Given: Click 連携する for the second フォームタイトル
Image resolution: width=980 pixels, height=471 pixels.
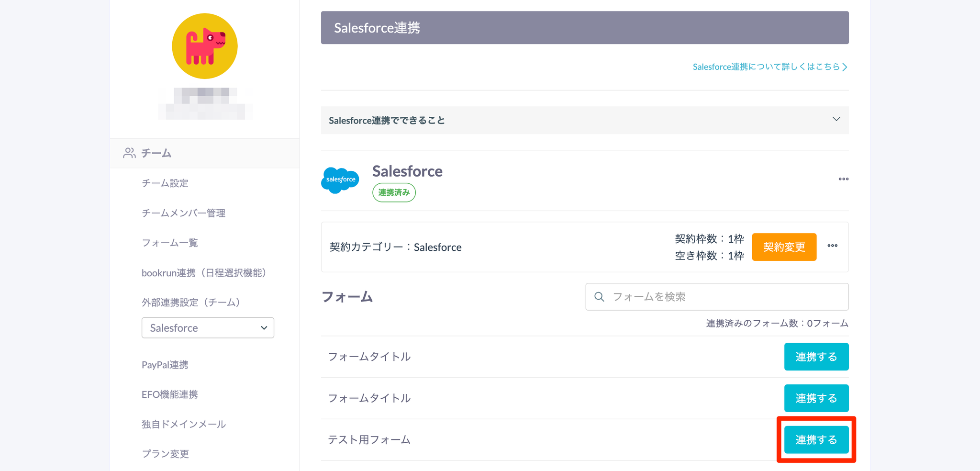Looking at the screenshot, I should point(816,398).
